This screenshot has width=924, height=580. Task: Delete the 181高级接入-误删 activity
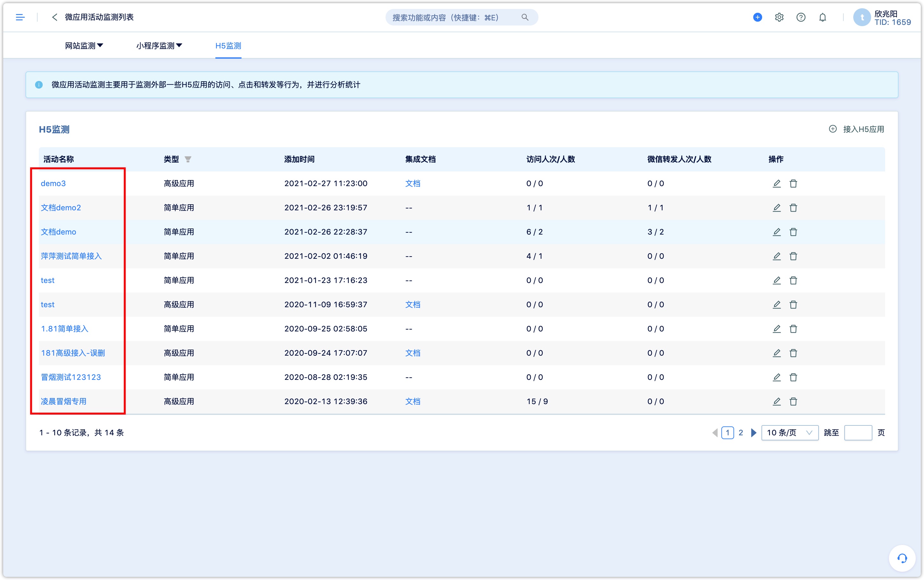point(793,353)
